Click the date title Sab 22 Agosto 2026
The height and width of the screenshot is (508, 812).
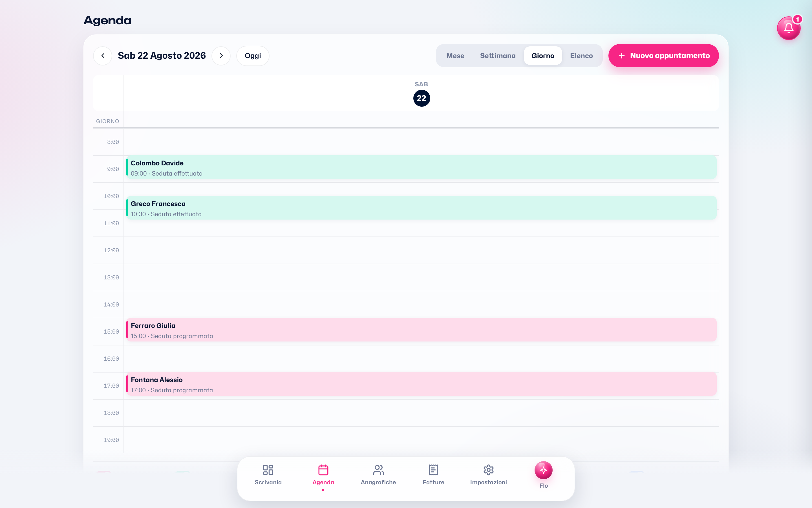[162, 56]
